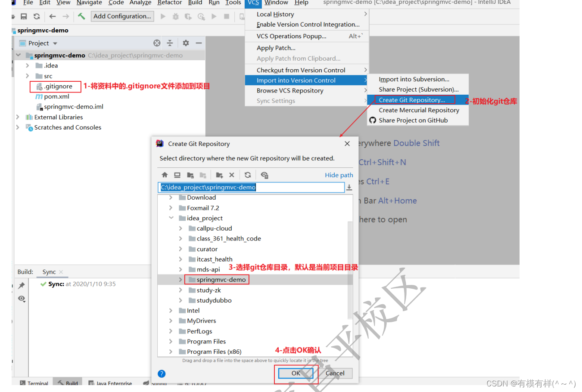This screenshot has width=582, height=392.
Task: Click the Run with Coverage icon
Action: (x=188, y=16)
